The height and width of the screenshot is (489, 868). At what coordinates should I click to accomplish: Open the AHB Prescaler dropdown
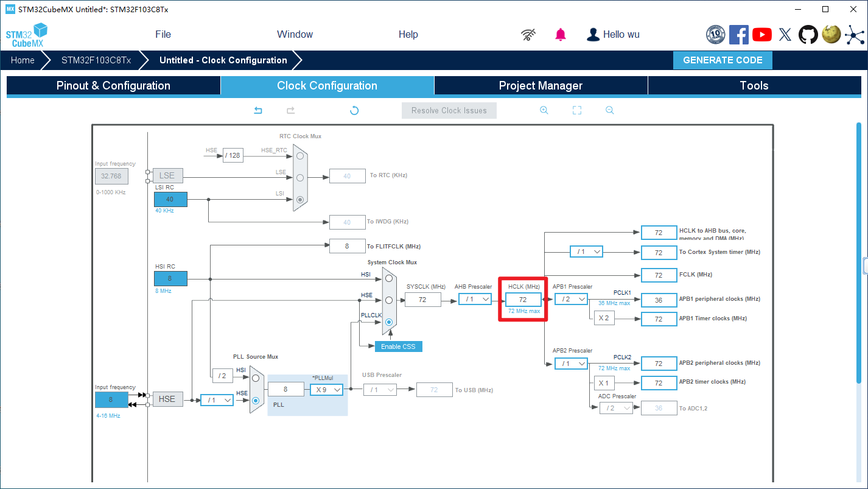pos(475,299)
